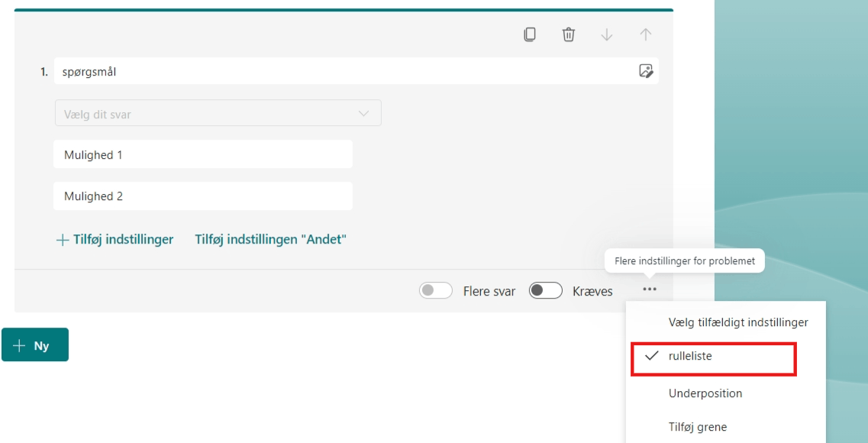Click the '+ Ny' button
Image resolution: width=868 pixels, height=443 pixels.
point(35,345)
